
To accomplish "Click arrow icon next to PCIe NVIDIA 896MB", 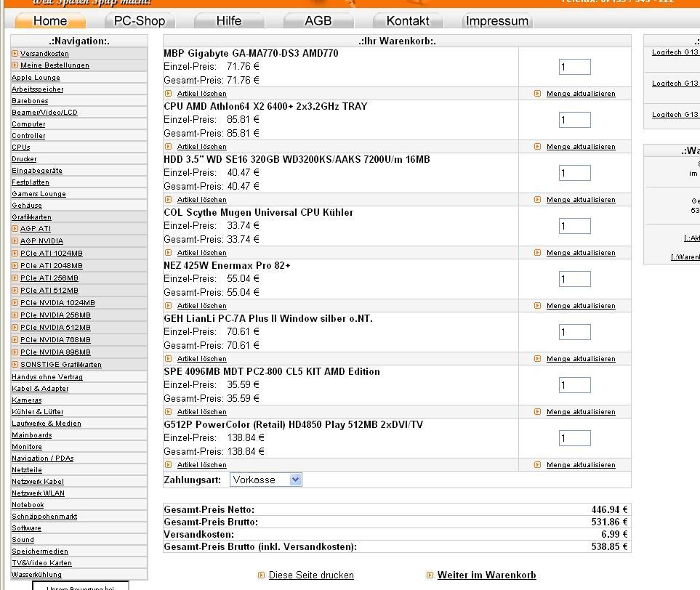I will click(x=15, y=352).
